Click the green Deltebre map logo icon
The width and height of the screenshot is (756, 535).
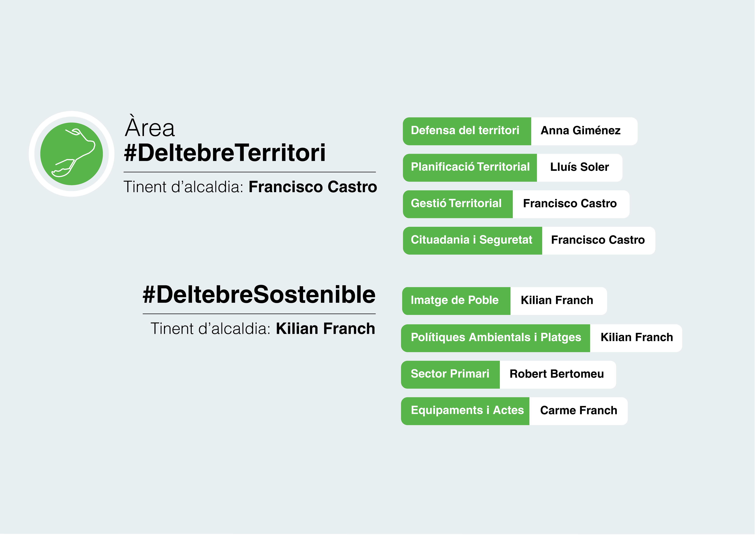pyautogui.click(x=71, y=154)
